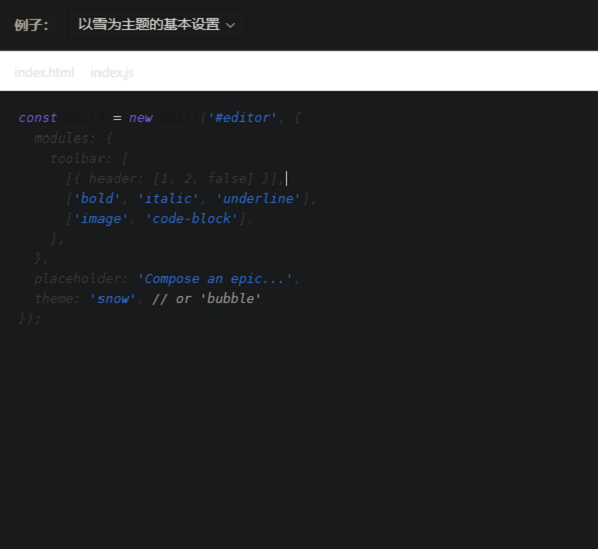Click the 'image' string in the code
Image resolution: width=598 pixels, height=549 pixels.
click(x=101, y=219)
